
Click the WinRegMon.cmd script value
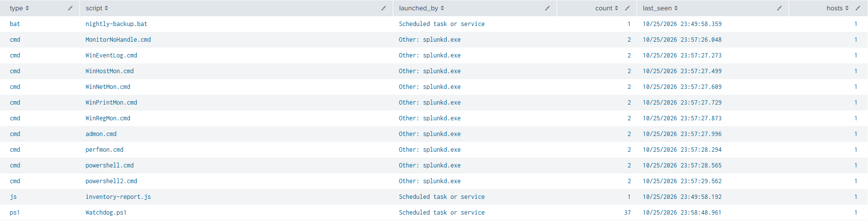point(108,118)
